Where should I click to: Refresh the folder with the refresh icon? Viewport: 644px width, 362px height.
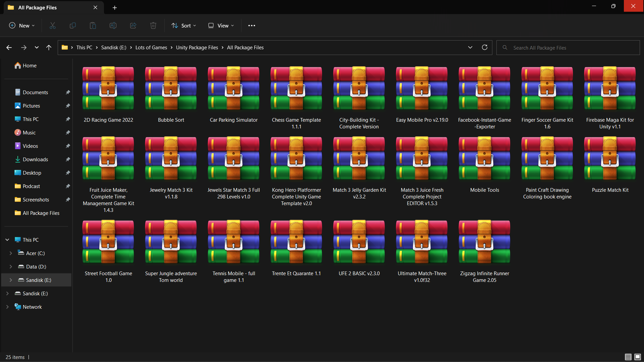point(484,47)
